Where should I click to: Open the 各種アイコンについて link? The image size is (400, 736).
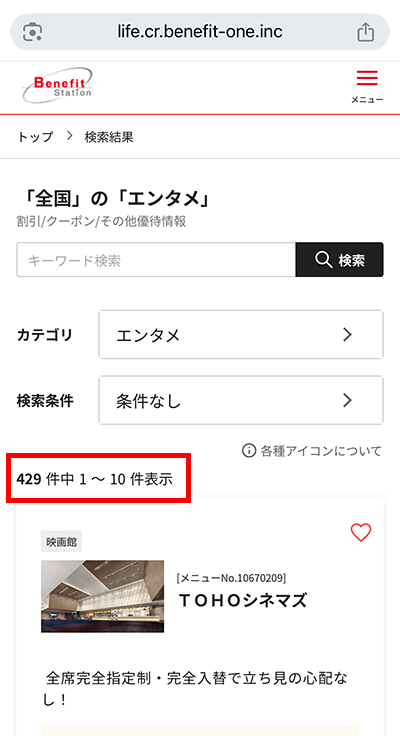click(321, 451)
